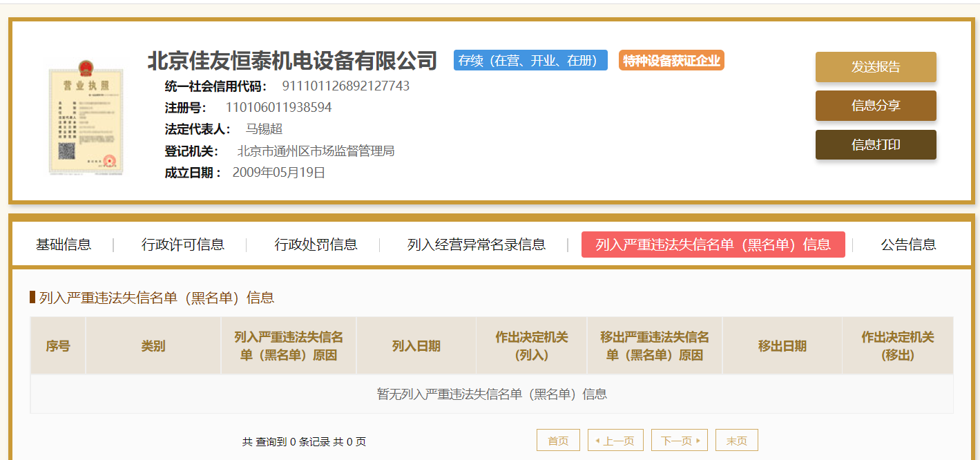Click the 移出日期 column header
Screen dimensions: 980x460
click(782, 346)
